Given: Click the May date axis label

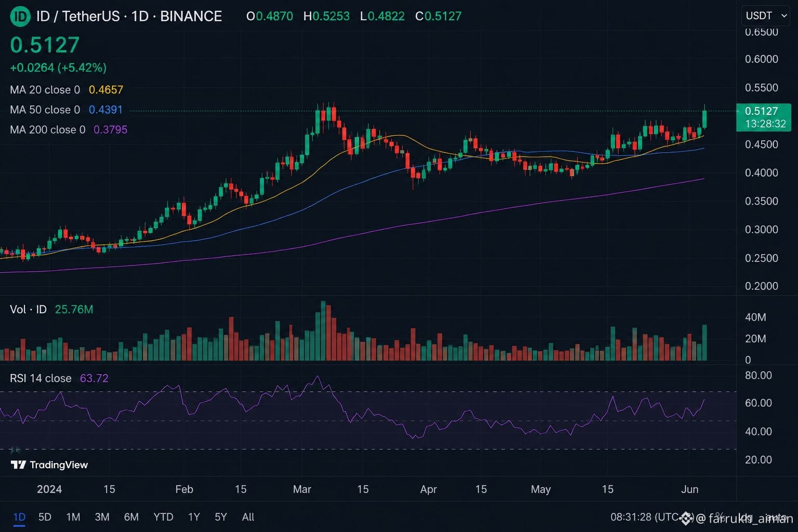Looking at the screenshot, I should pos(541,489).
